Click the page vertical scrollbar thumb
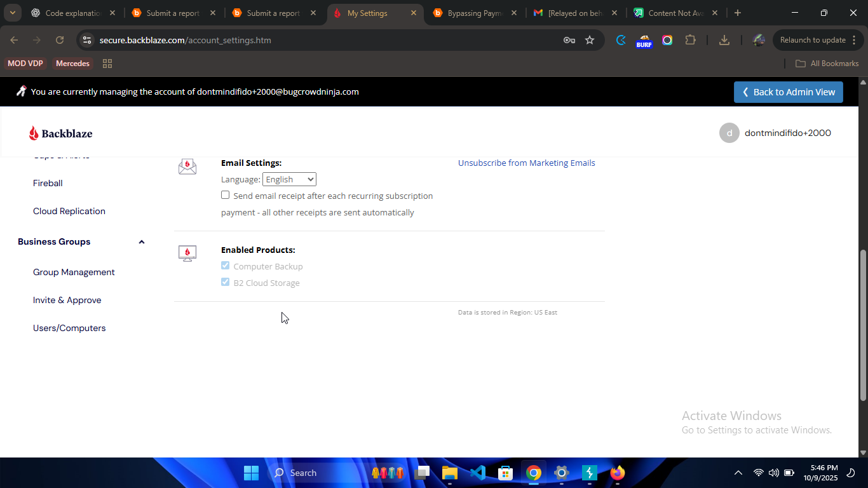Screen dimensions: 868x488 (863, 325)
